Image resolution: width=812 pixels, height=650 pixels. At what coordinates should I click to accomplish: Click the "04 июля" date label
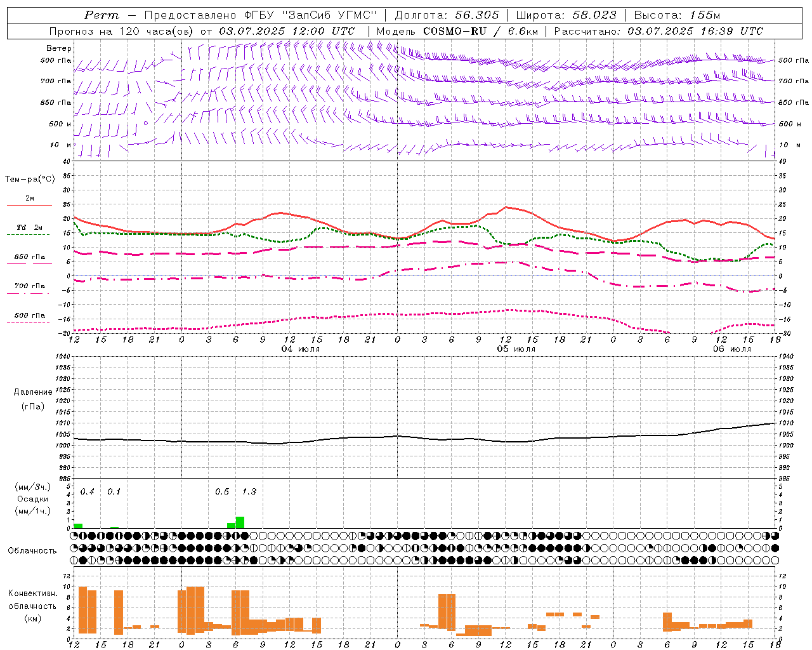pos(301,349)
